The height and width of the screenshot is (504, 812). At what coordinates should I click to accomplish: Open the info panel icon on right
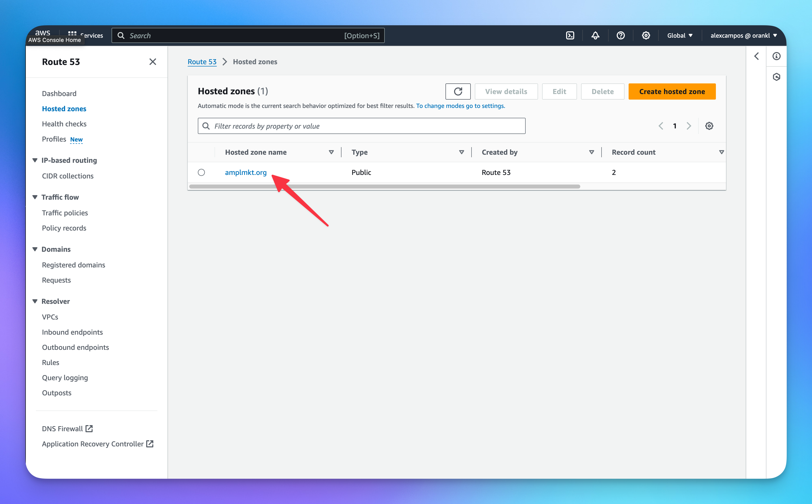776,56
